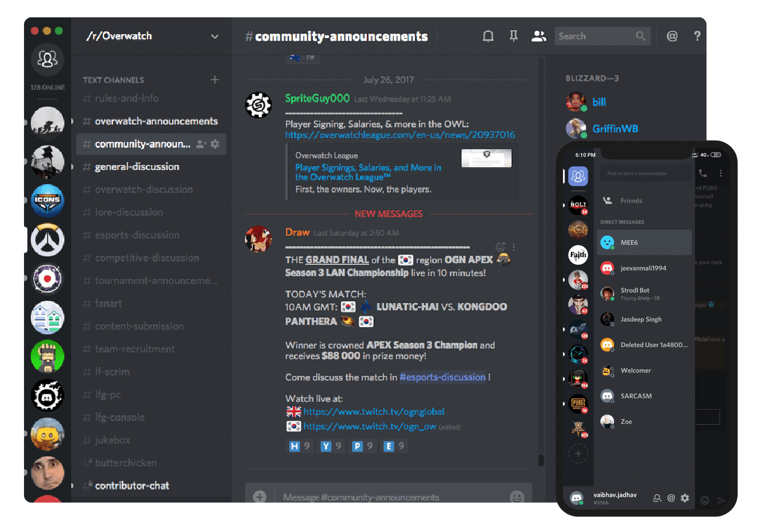The height and width of the screenshot is (532, 757).
Task: Open the three-dot menu on Draw's message
Action: 513,246
